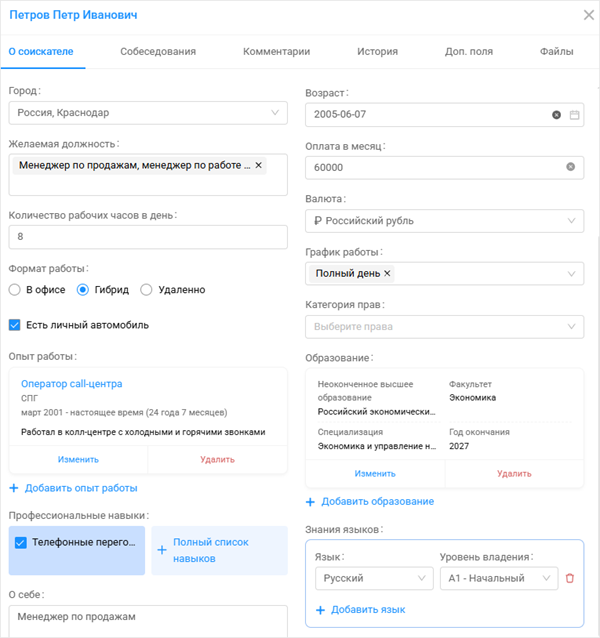Uncheck the Телефонные переговоры skill
600x638 pixels.
pos(21,543)
